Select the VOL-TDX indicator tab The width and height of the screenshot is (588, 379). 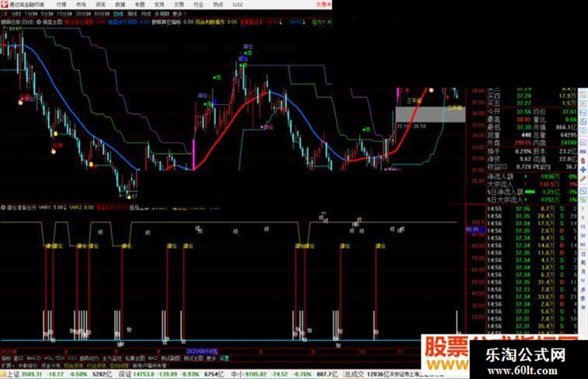click(x=54, y=358)
